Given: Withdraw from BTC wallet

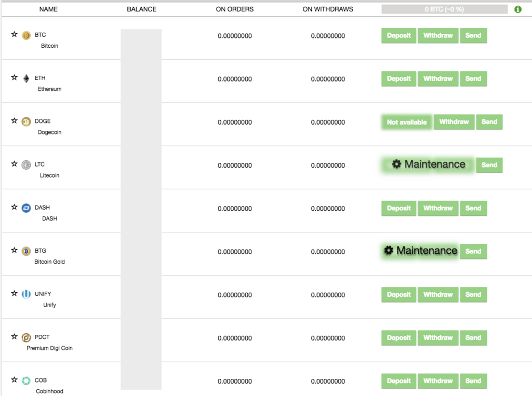Looking at the screenshot, I should coord(438,36).
